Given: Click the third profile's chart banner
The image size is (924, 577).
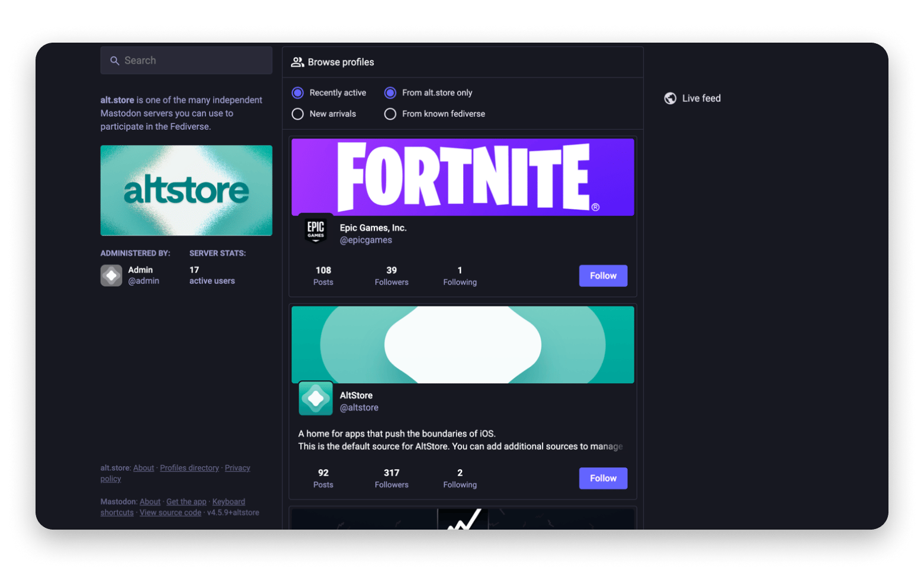Looking at the screenshot, I should (463, 519).
